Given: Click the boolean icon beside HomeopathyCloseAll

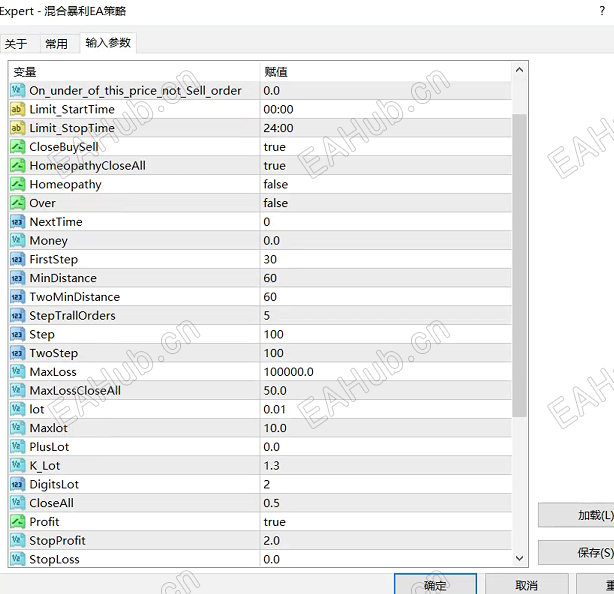Looking at the screenshot, I should point(17,166).
